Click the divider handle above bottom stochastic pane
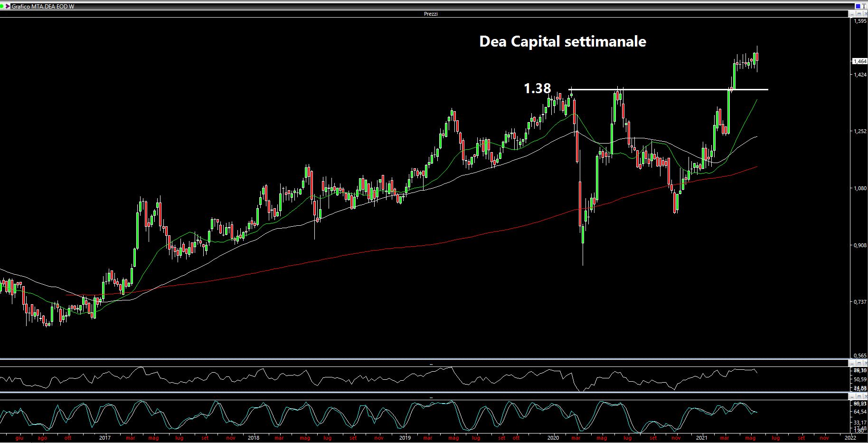The width and height of the screenshot is (868, 443). [431, 397]
